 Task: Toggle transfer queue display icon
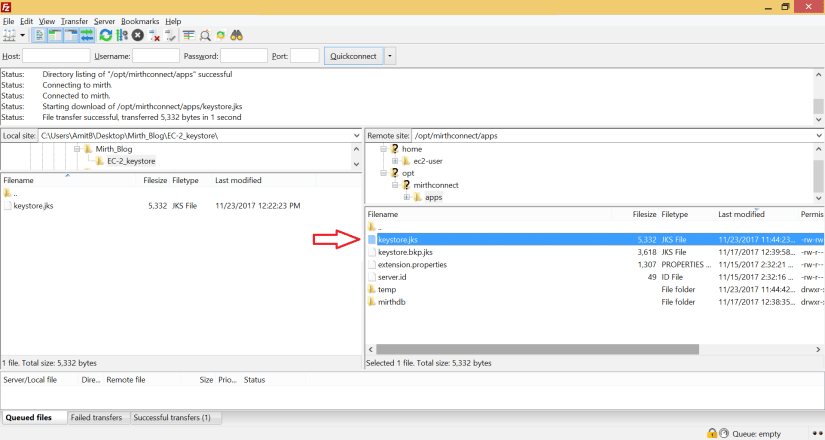[87, 36]
